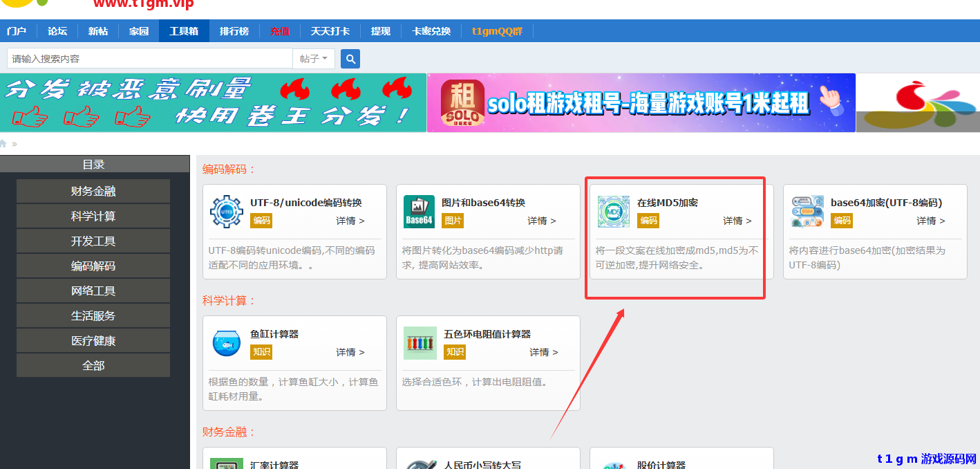The width and height of the screenshot is (980, 469).
Task: Open the home breadcrumb icon
Action: click(x=6, y=142)
